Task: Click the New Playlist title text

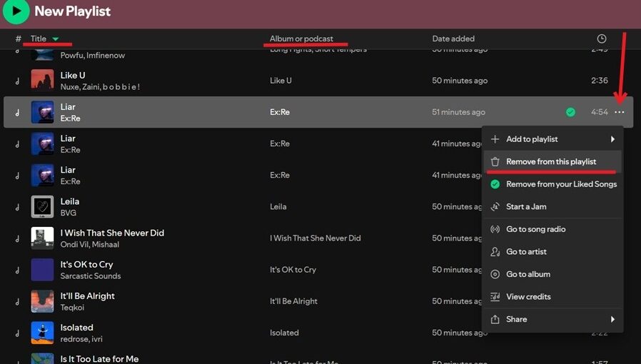Action: pyautogui.click(x=72, y=11)
